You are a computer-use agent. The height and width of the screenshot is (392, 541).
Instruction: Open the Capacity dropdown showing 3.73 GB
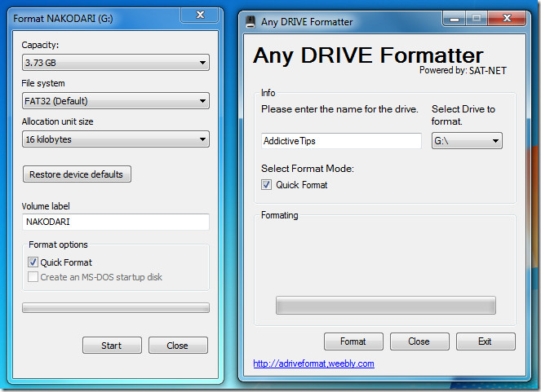pyautogui.click(x=116, y=63)
